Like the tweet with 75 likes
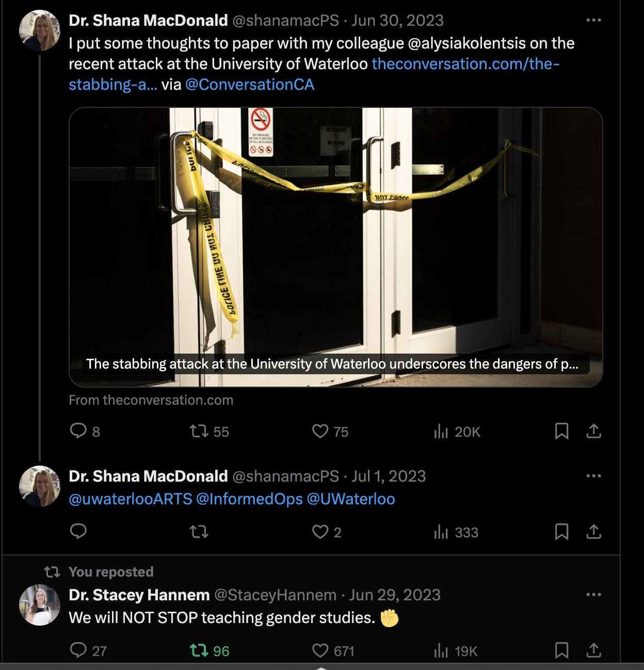Image resolution: width=644 pixels, height=670 pixels. pos(320,431)
